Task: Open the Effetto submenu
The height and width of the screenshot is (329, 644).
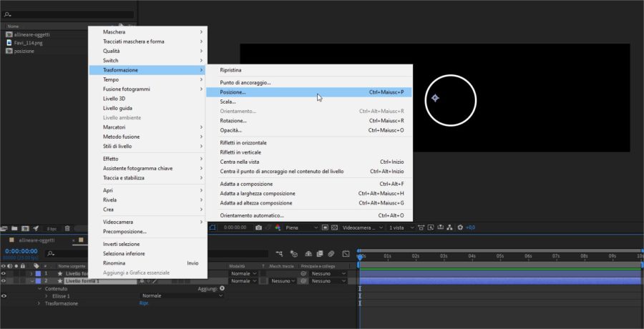Action: click(x=148, y=159)
